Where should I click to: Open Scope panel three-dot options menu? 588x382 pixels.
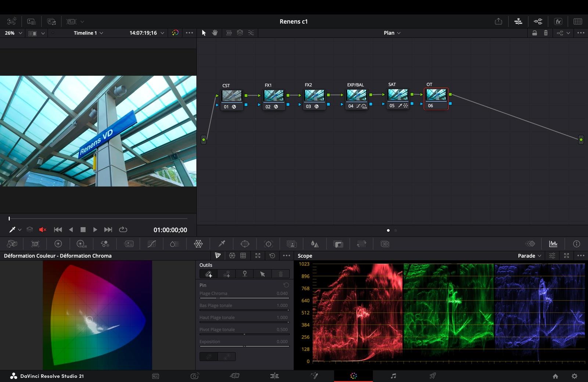pyautogui.click(x=581, y=256)
